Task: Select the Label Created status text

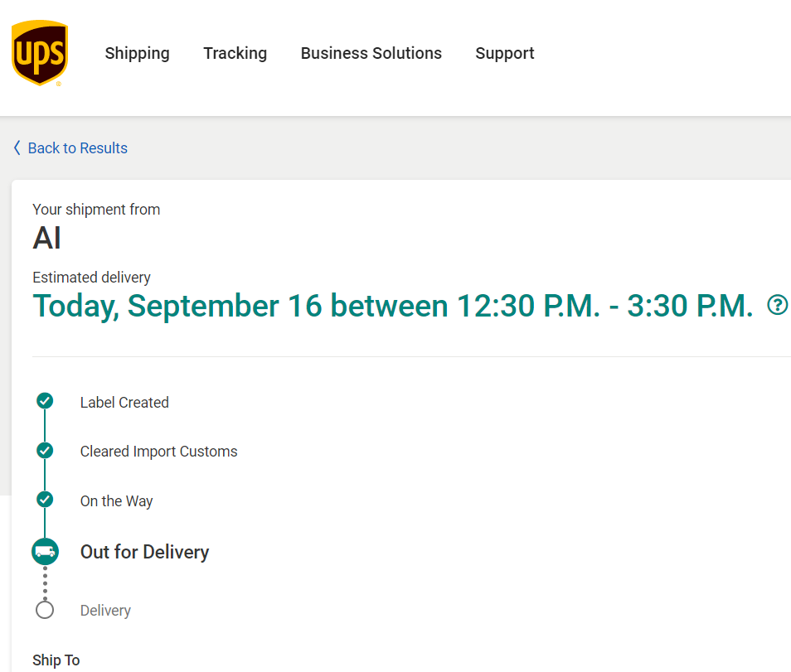Action: point(124,403)
